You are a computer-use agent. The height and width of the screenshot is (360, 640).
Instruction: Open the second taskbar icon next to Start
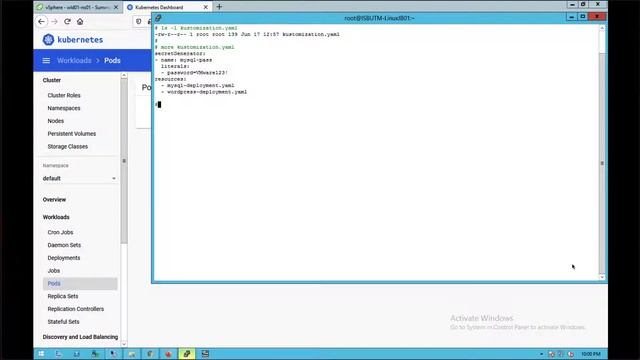[58, 354]
